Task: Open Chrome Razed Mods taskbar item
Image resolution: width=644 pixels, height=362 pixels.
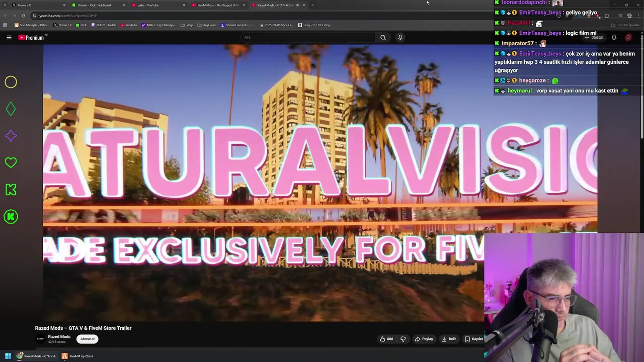Action: click(37, 356)
